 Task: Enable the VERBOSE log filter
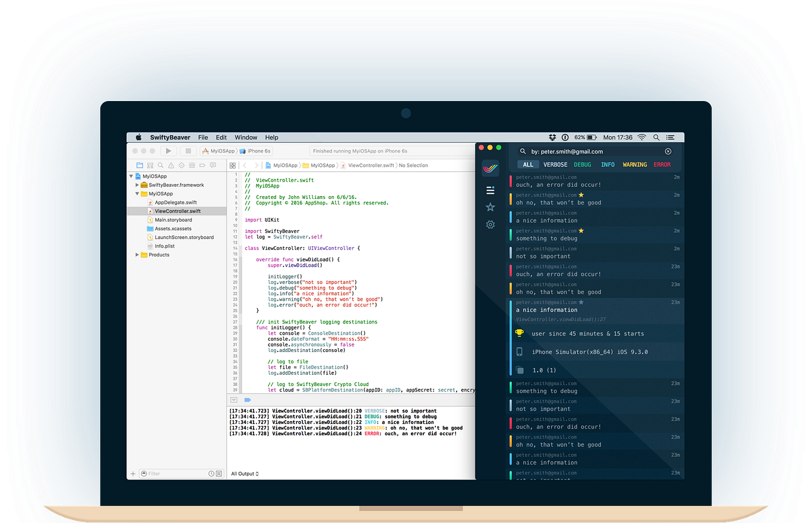point(555,164)
